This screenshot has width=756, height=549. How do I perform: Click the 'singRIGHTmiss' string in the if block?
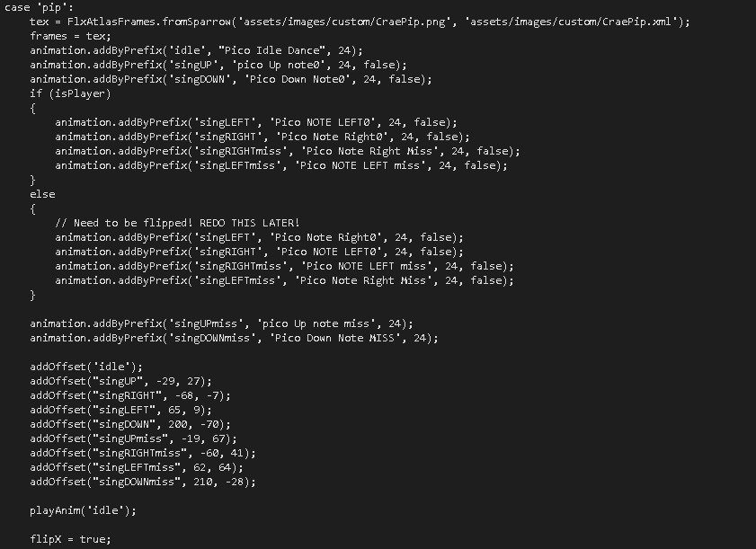pyautogui.click(x=240, y=151)
